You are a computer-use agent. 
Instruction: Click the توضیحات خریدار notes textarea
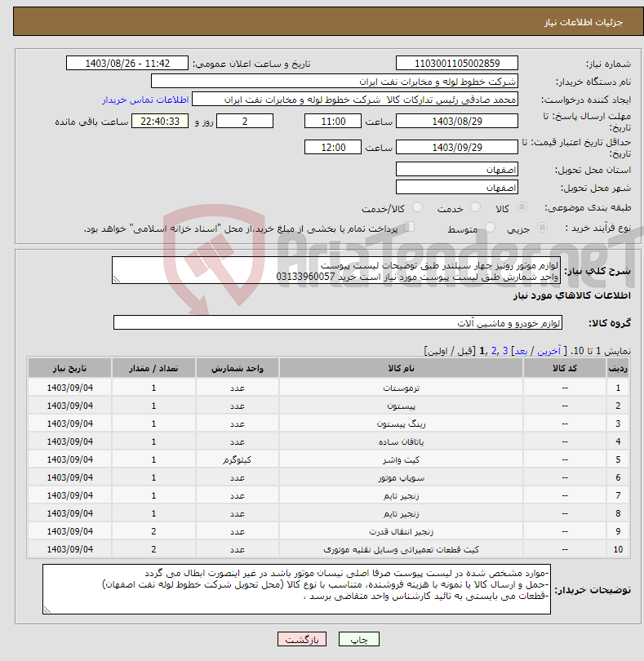click(296, 589)
